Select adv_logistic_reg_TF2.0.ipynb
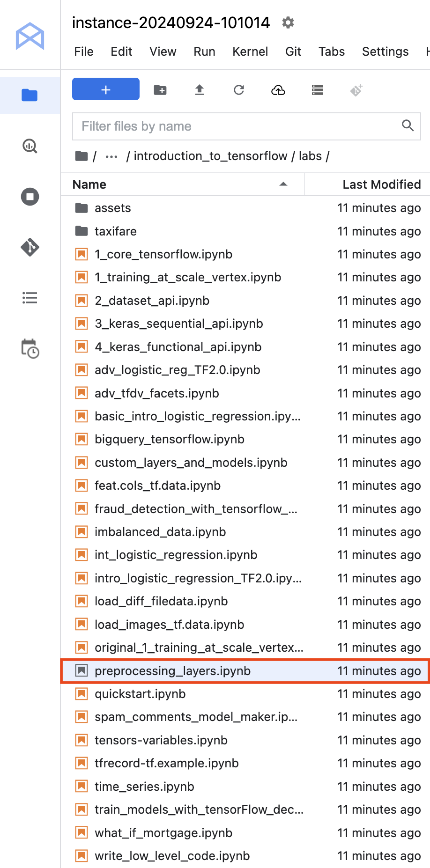The image size is (430, 868). click(245, 370)
